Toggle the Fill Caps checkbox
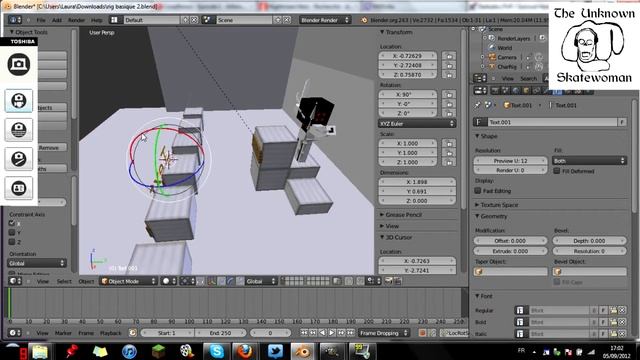The image size is (640, 360). point(557,282)
